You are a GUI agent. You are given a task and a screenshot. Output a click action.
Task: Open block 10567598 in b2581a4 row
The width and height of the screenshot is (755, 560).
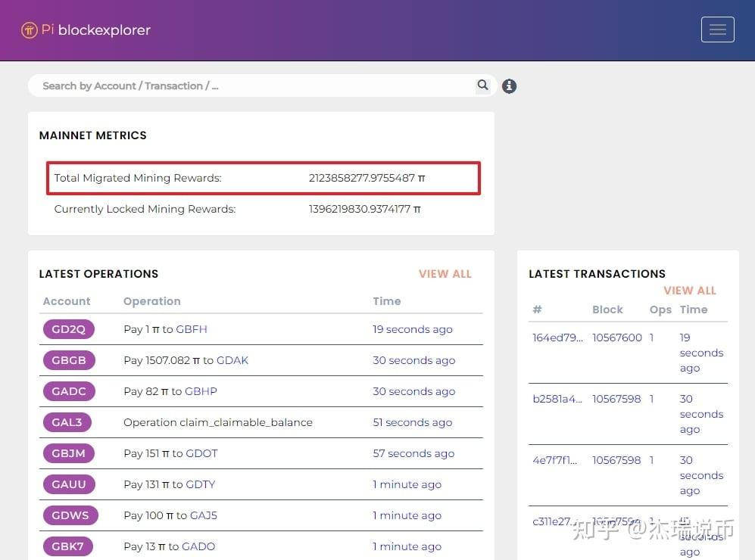click(616, 399)
